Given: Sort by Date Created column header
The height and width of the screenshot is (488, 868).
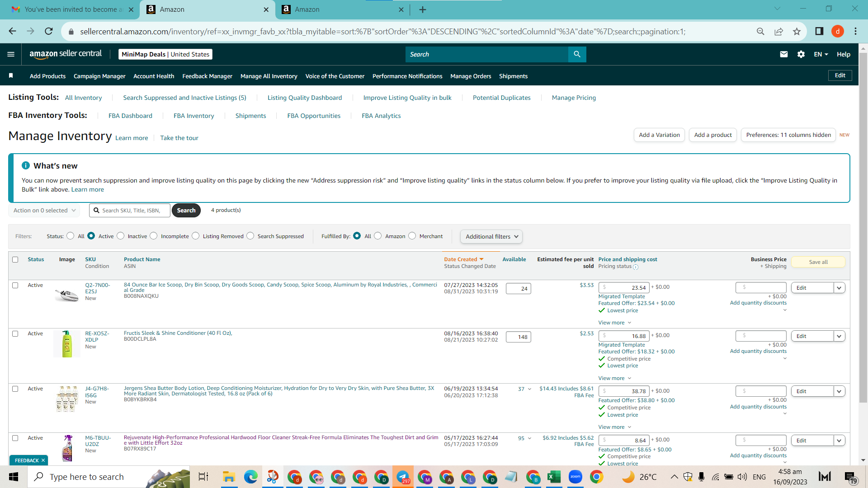Looking at the screenshot, I should point(464,259).
